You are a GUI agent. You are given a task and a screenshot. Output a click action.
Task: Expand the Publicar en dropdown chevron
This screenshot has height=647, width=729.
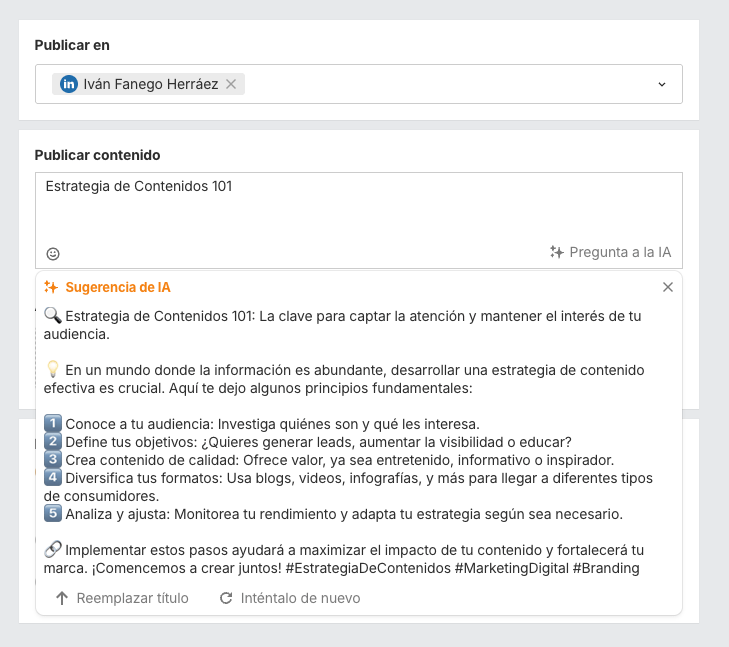coord(661,85)
